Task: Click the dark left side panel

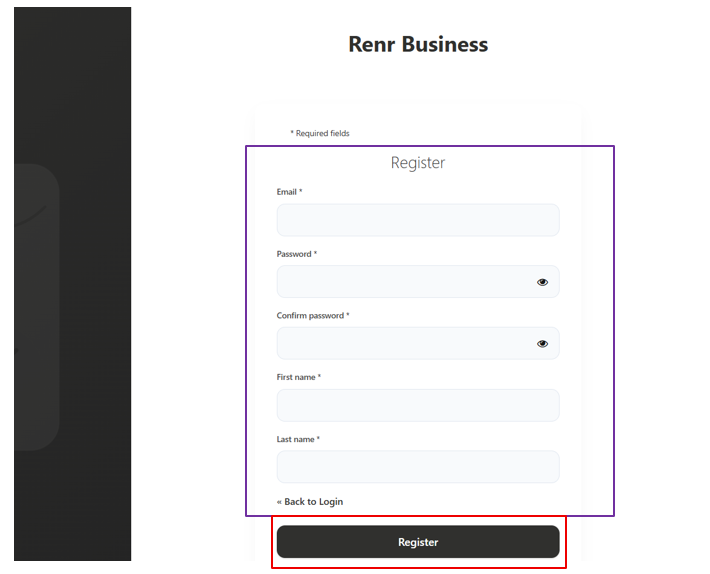Action: click(x=72, y=284)
